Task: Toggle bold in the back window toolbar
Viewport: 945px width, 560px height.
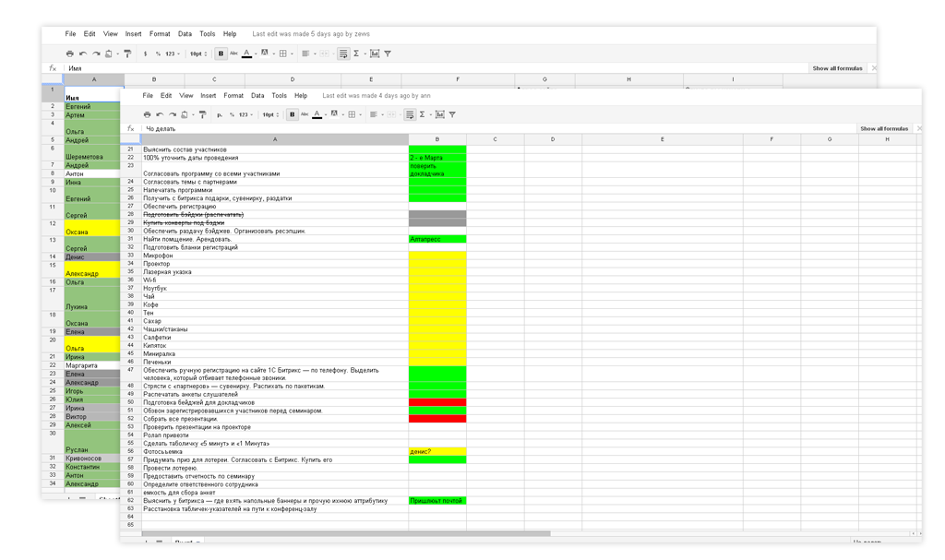Action: (221, 54)
